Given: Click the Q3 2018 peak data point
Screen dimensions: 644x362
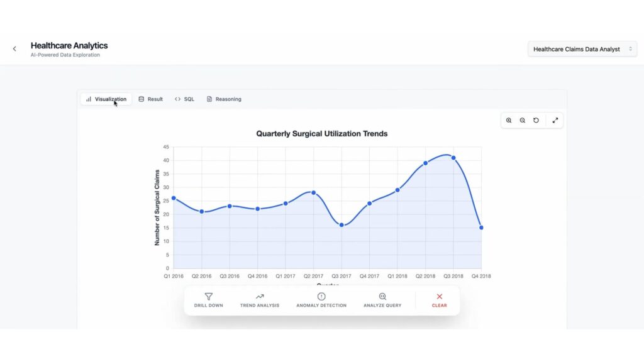Looking at the screenshot, I should [x=453, y=158].
